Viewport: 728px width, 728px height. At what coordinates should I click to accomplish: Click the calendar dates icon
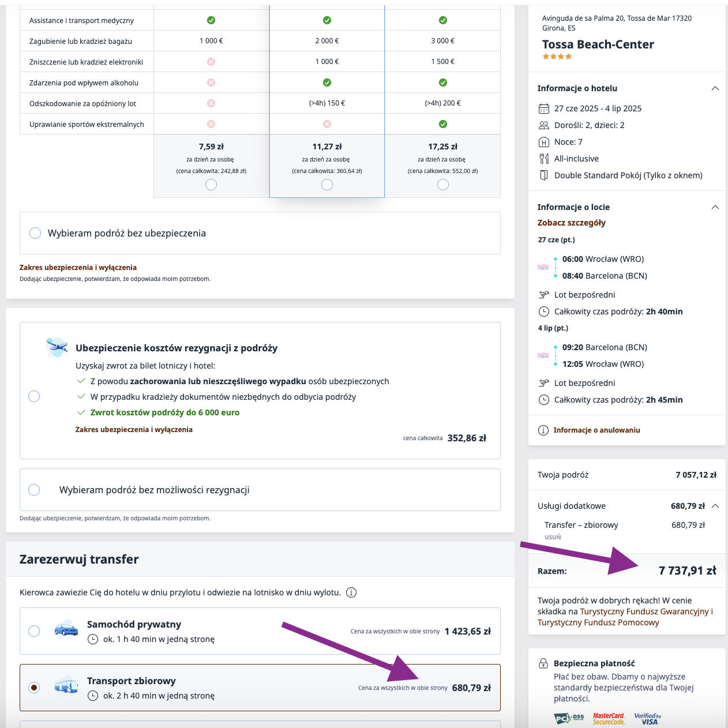[543, 108]
